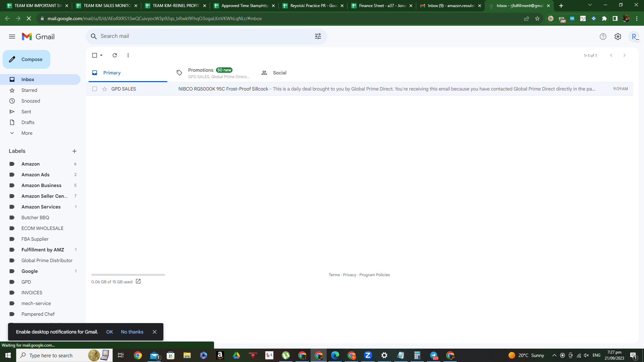Image resolution: width=644 pixels, height=362 pixels.
Task: Open the Terms link
Action: point(334,275)
